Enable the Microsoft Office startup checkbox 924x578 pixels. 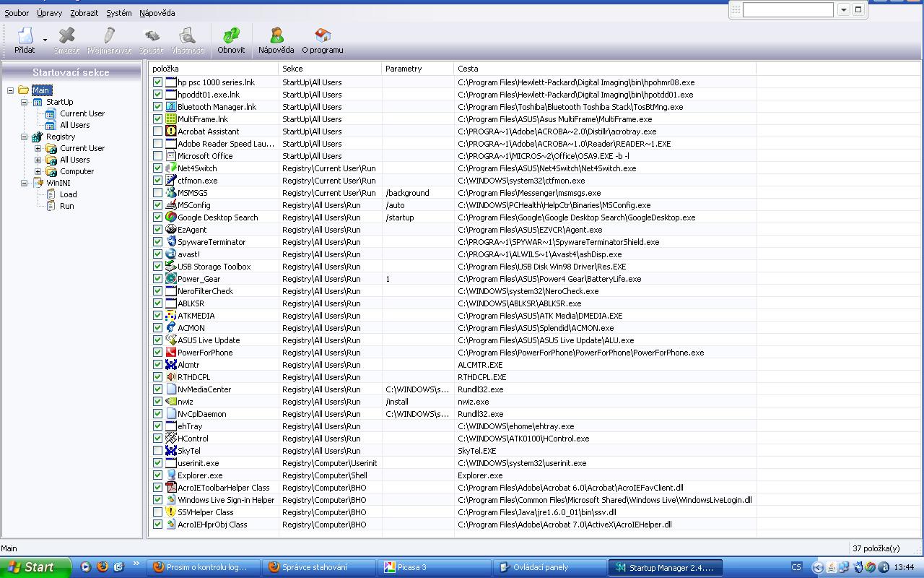157,156
